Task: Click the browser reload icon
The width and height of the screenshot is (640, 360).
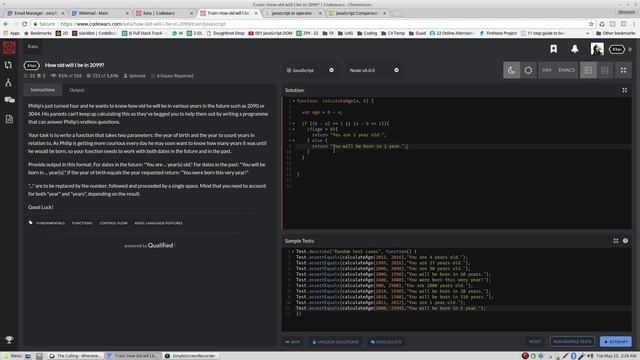Action: pyautogui.click(x=24, y=24)
